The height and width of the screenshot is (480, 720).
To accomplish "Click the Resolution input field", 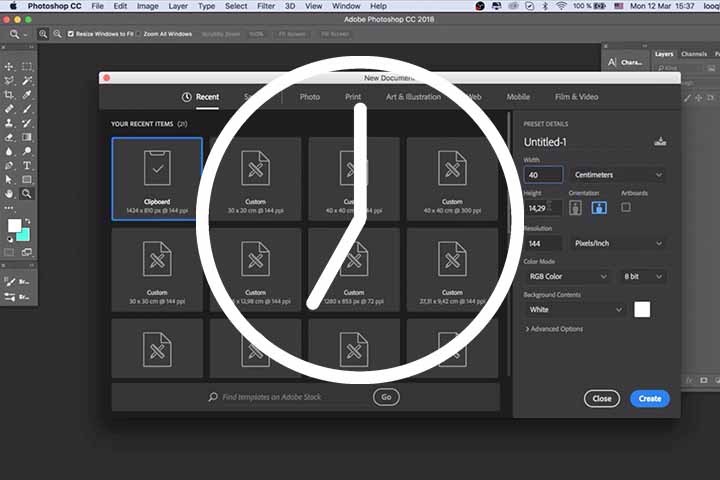I will (x=543, y=243).
